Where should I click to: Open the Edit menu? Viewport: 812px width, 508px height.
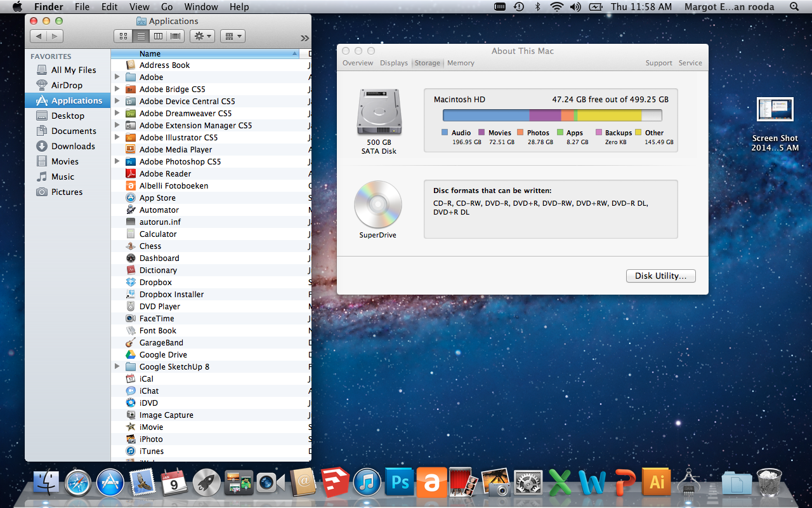click(x=110, y=7)
